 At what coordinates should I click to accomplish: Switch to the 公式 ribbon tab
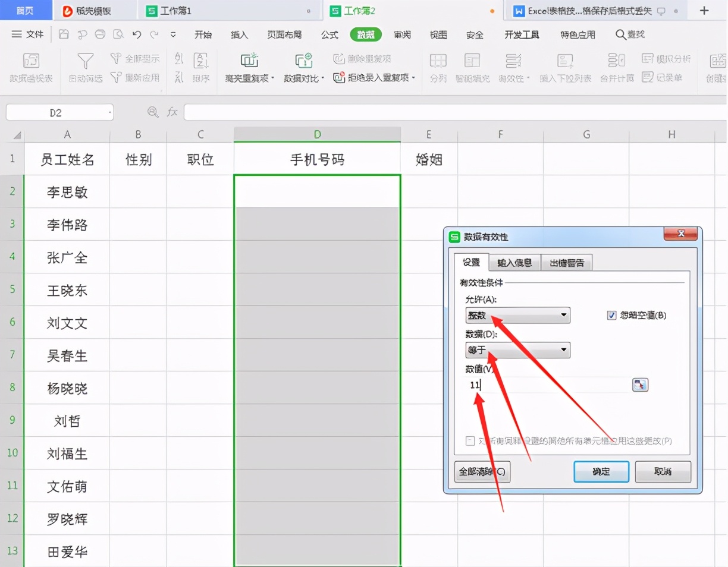click(330, 34)
